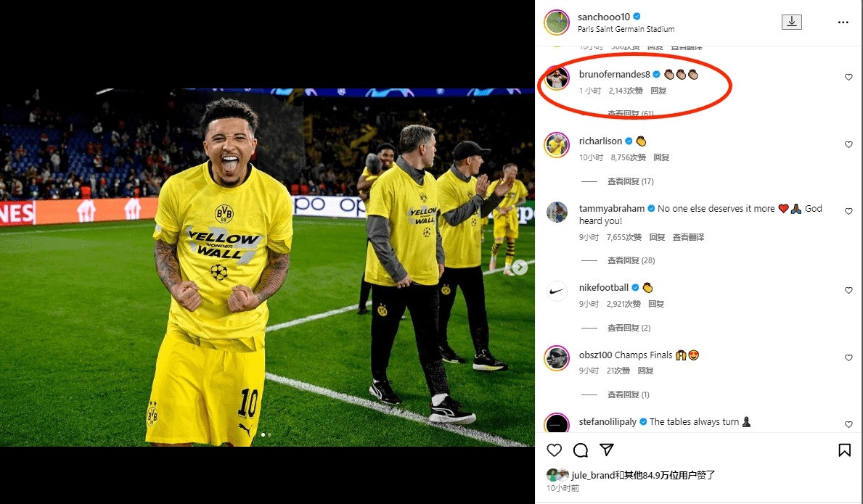Viewport: 863px width, 504px height.
Task: Like the post with heart icon
Action: click(x=555, y=450)
